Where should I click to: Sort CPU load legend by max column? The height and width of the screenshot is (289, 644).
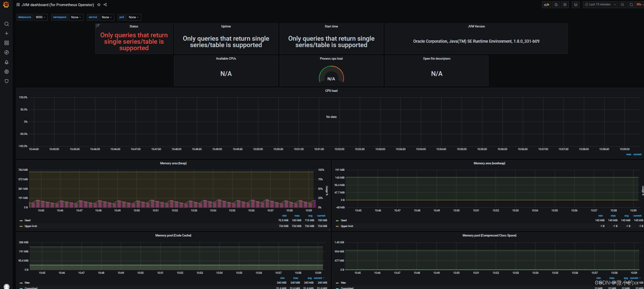(629, 154)
